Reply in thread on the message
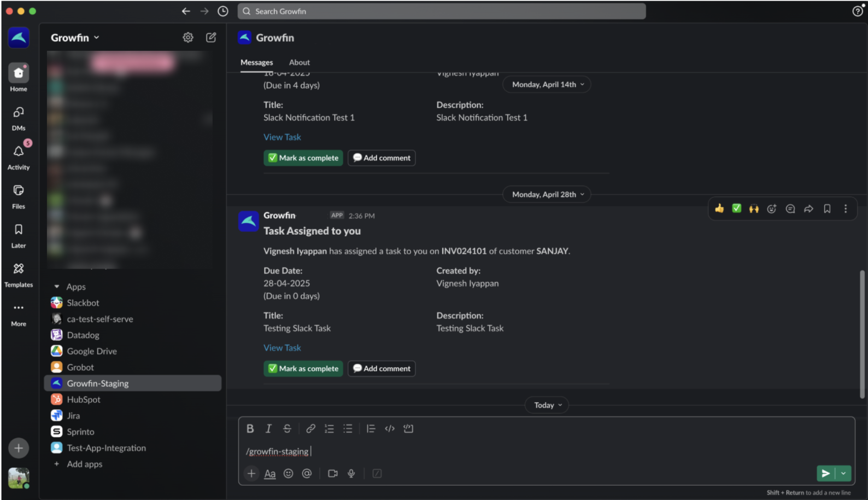The width and height of the screenshot is (868, 500). [x=790, y=208]
